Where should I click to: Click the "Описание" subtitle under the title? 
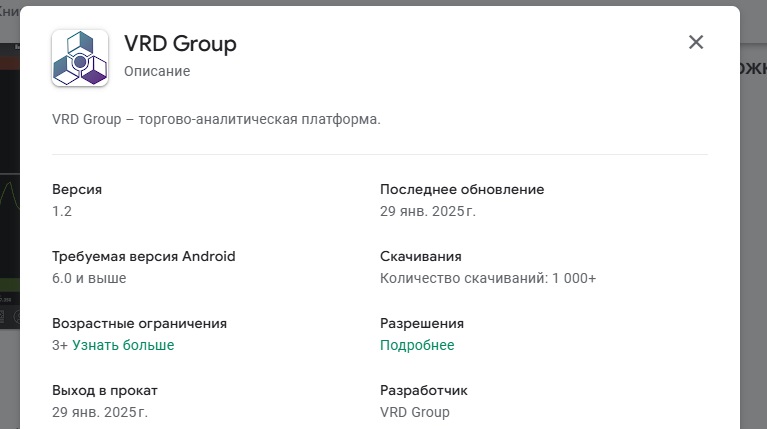(x=157, y=71)
